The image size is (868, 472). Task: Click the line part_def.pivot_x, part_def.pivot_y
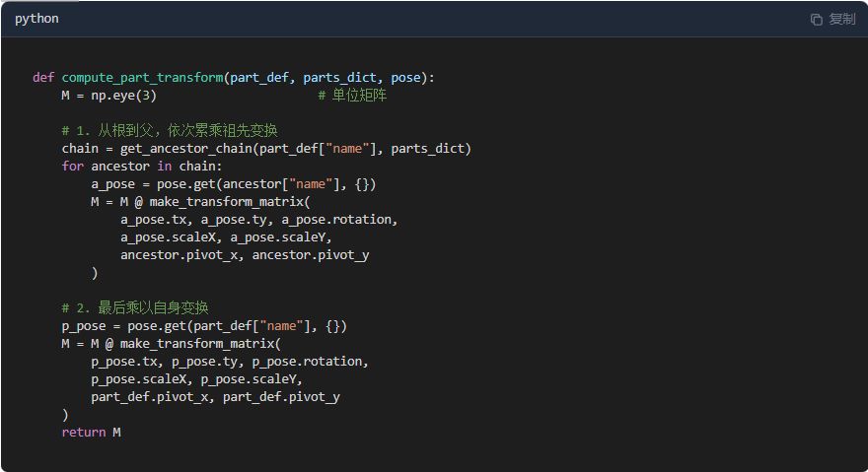point(215,397)
